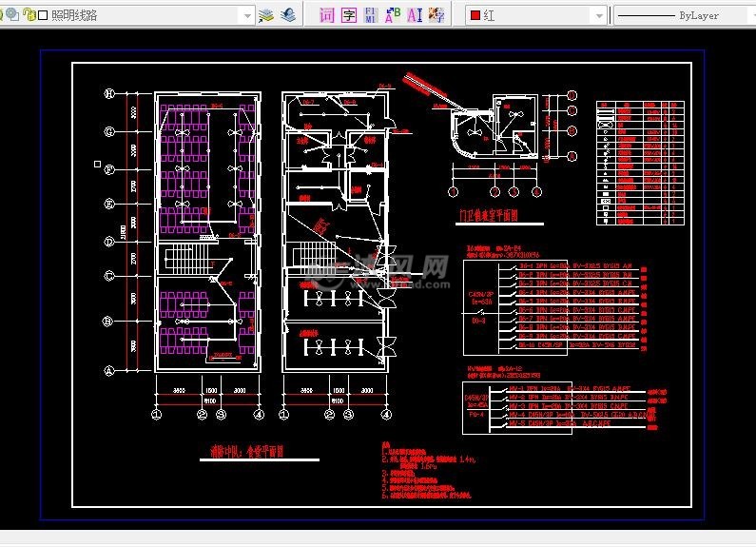Click the FI MI text tool icon

370,15
